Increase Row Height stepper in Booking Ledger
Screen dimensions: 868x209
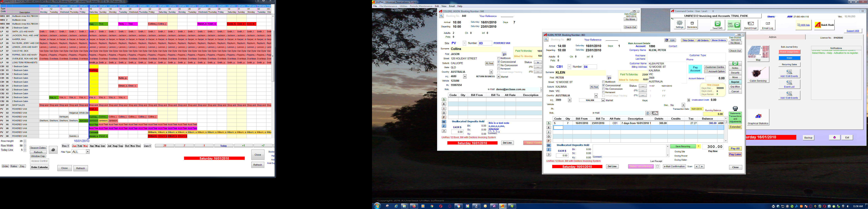point(25,140)
